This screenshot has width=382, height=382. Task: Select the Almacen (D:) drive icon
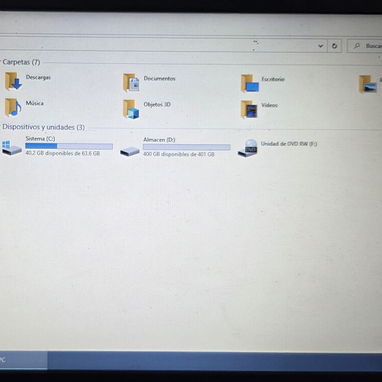[130, 151]
